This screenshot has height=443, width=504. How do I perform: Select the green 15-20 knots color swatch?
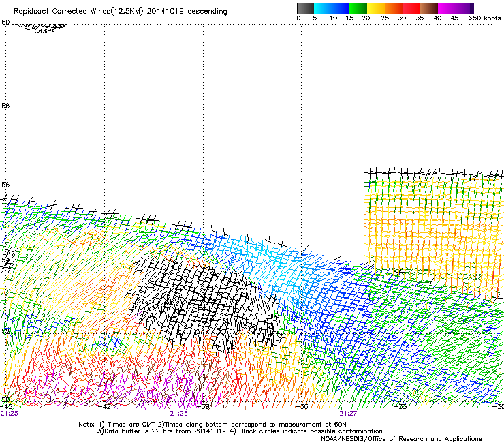click(358, 8)
